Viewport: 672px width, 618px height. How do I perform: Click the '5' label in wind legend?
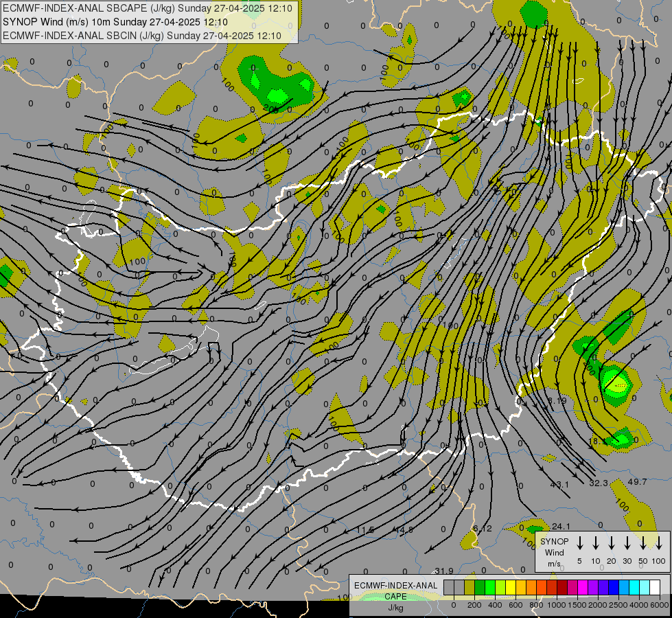(579, 561)
